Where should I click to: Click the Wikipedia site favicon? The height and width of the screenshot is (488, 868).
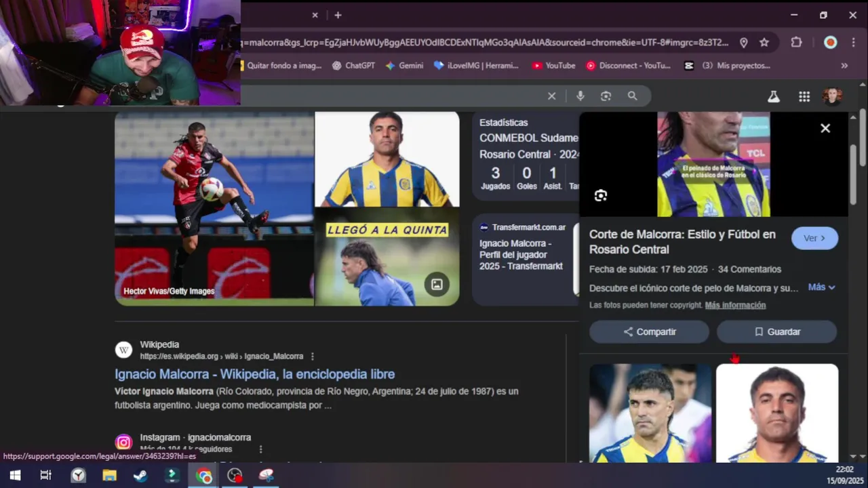point(123,350)
